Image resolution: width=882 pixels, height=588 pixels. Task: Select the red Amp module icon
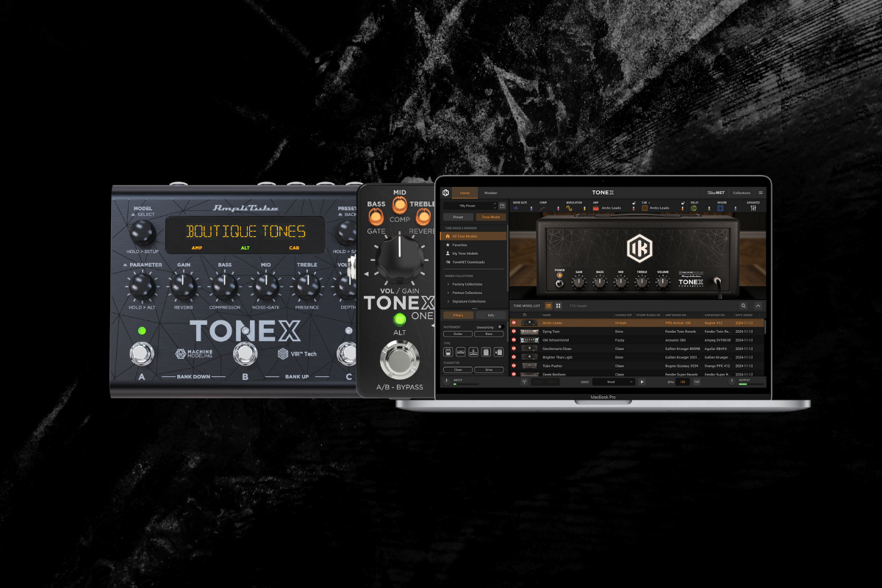click(597, 208)
